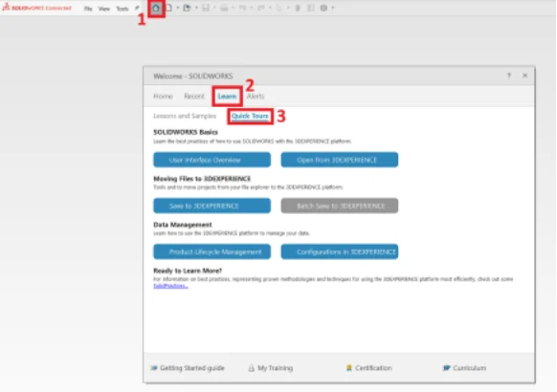
Task: Click the Redo toolbar icon
Action: click(x=260, y=8)
